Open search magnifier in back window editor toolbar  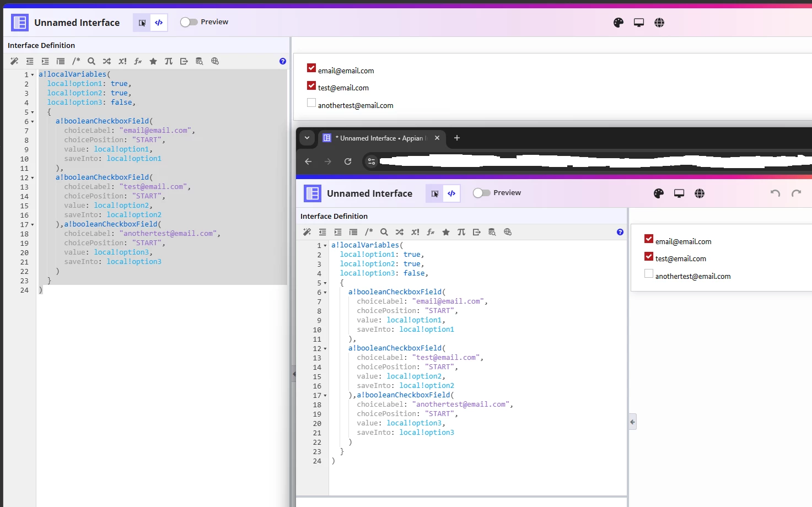92,61
